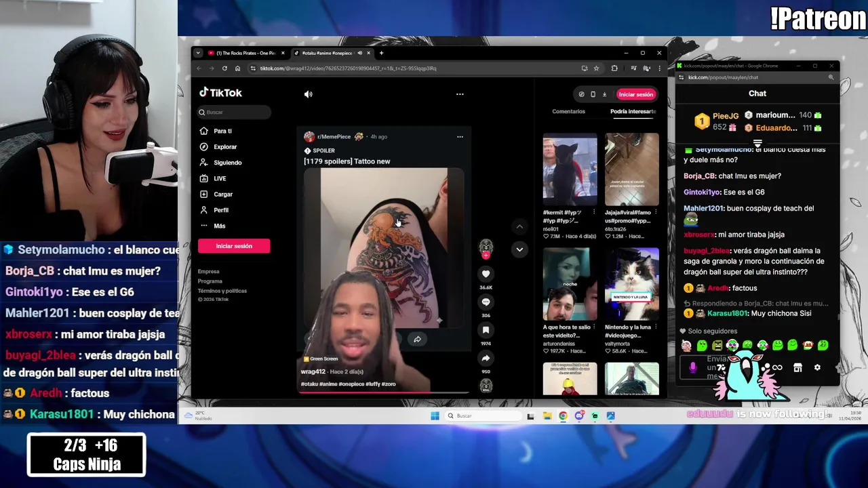Open Chrome extensions puzzle icon

tap(614, 68)
